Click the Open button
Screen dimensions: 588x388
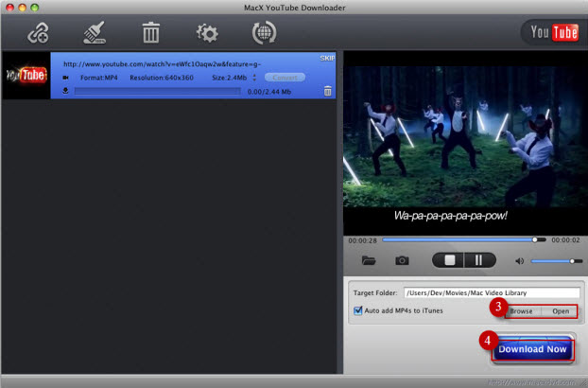560,311
